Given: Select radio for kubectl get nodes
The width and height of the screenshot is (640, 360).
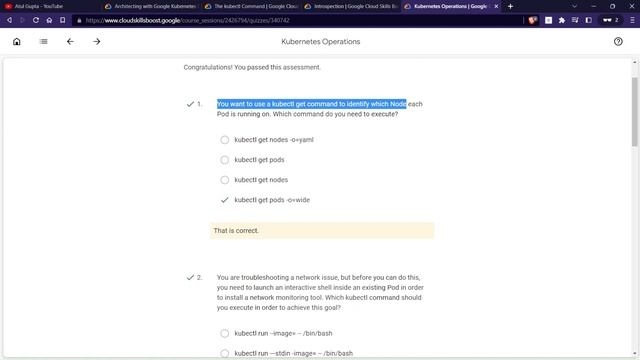Looking at the screenshot, I should click(x=224, y=180).
